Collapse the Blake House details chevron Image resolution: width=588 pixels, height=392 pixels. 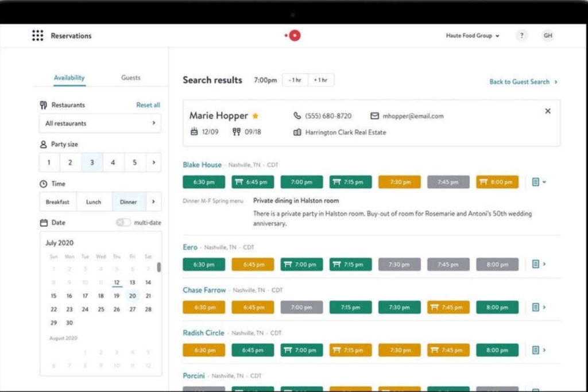click(544, 182)
